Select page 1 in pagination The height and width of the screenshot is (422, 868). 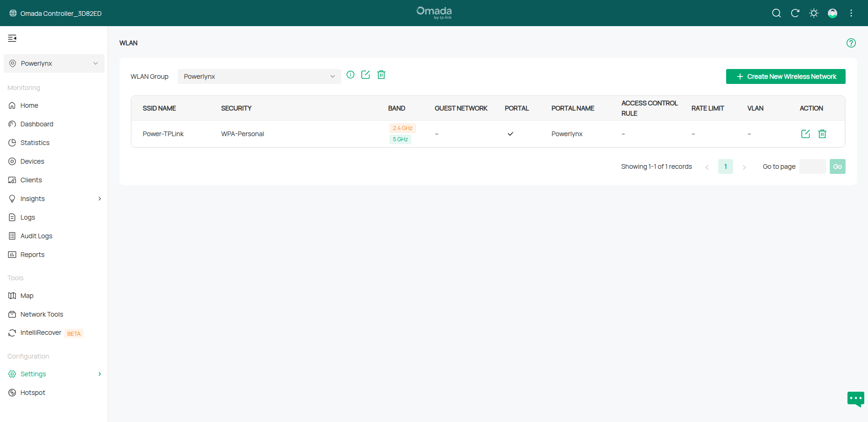coord(726,166)
